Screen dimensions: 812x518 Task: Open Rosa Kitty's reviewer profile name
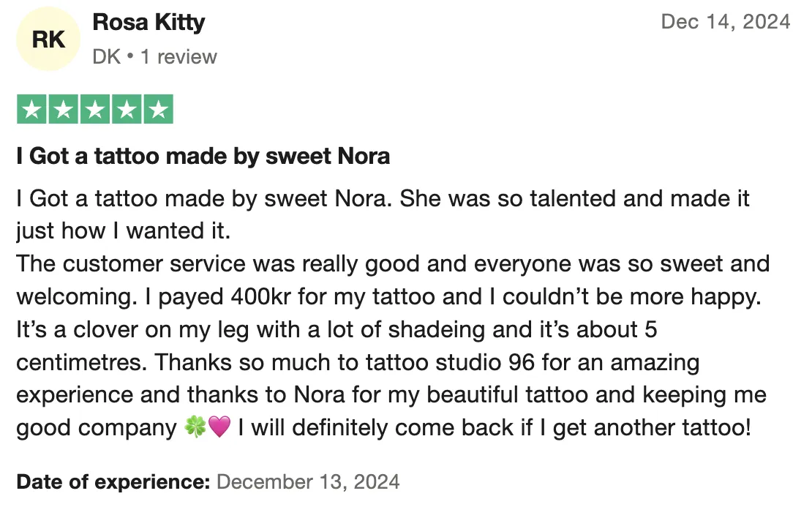coord(149,23)
